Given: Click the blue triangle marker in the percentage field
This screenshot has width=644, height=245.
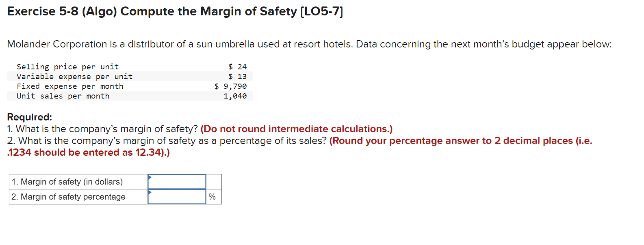Looking at the screenshot, I should 150,191.
